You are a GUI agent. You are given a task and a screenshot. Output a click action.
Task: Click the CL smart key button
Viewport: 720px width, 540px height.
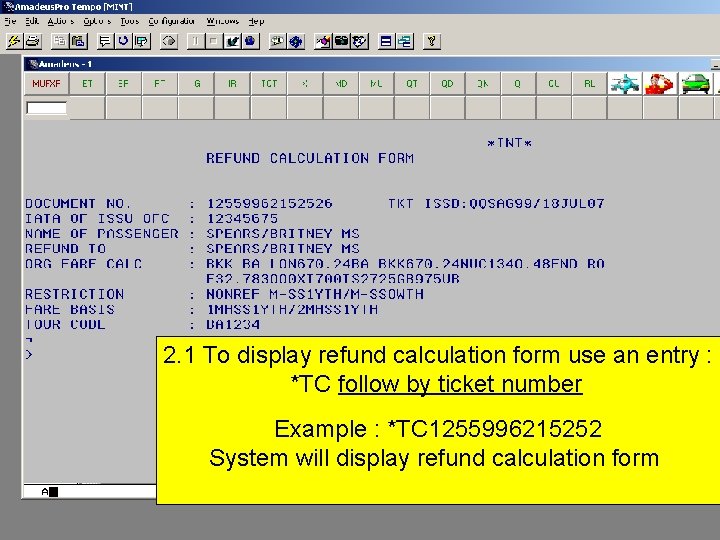(x=553, y=84)
